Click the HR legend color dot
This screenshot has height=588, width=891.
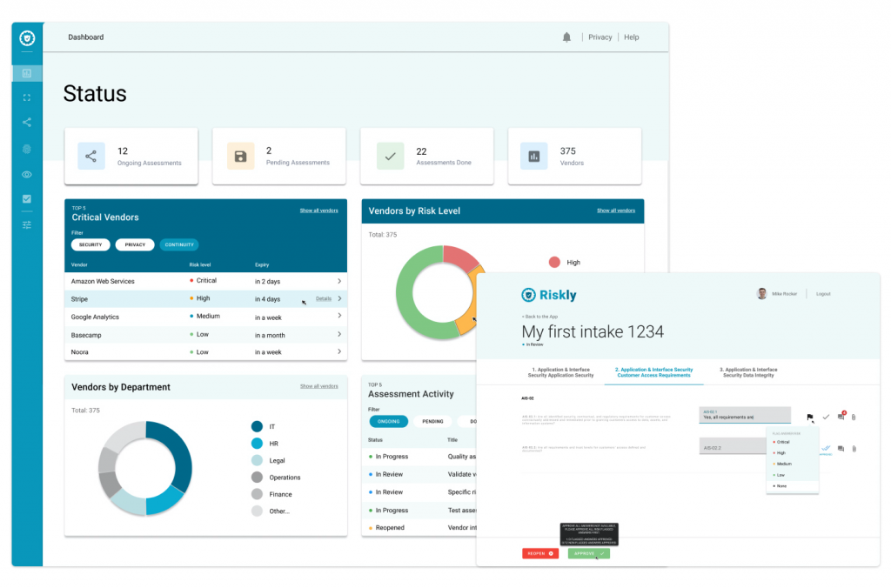[257, 444]
